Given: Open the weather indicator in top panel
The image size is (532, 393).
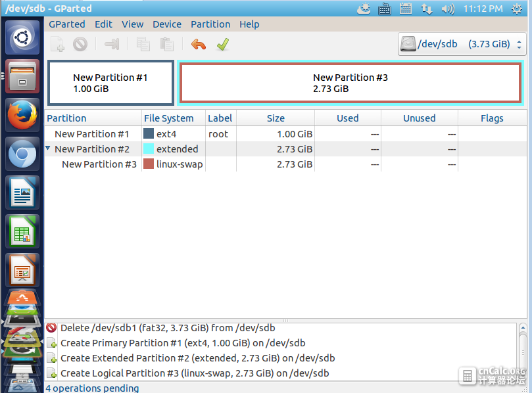Looking at the screenshot, I should [x=364, y=9].
